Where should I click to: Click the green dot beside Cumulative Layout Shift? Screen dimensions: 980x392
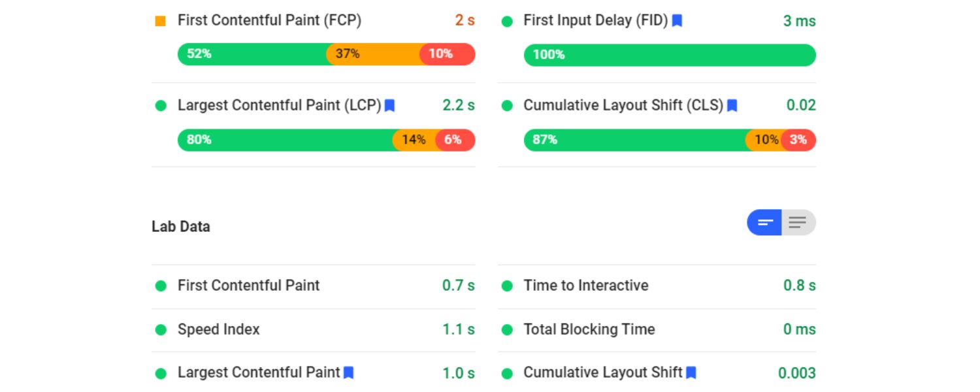[506, 105]
